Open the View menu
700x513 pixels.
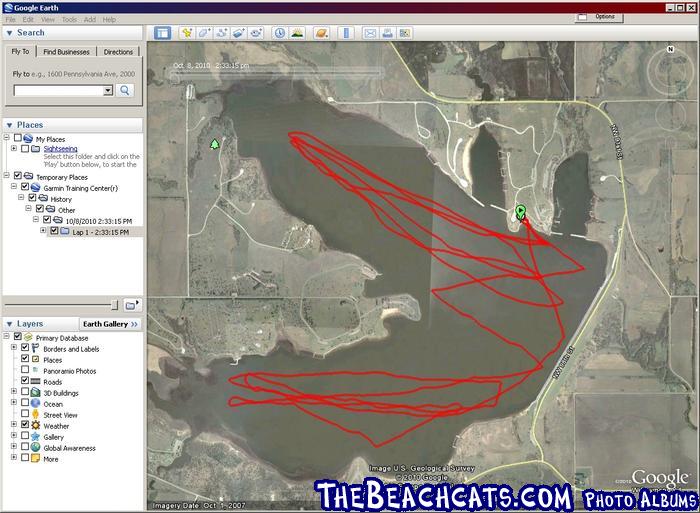tap(48, 20)
